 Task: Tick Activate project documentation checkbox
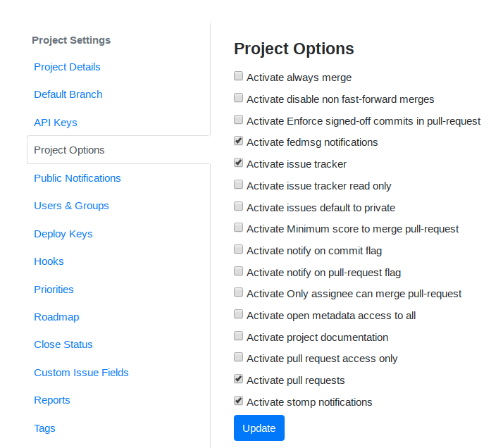click(x=238, y=336)
